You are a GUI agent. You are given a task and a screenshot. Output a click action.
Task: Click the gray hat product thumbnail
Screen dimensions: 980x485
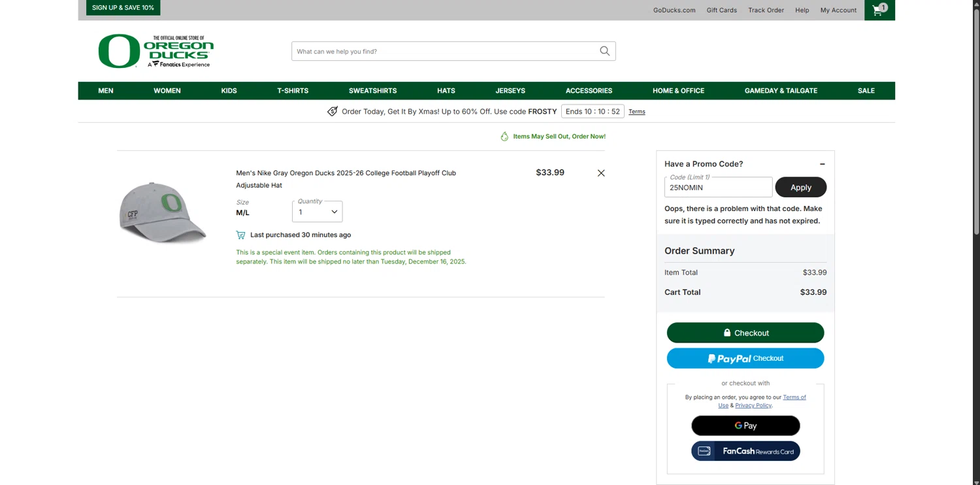163,212
